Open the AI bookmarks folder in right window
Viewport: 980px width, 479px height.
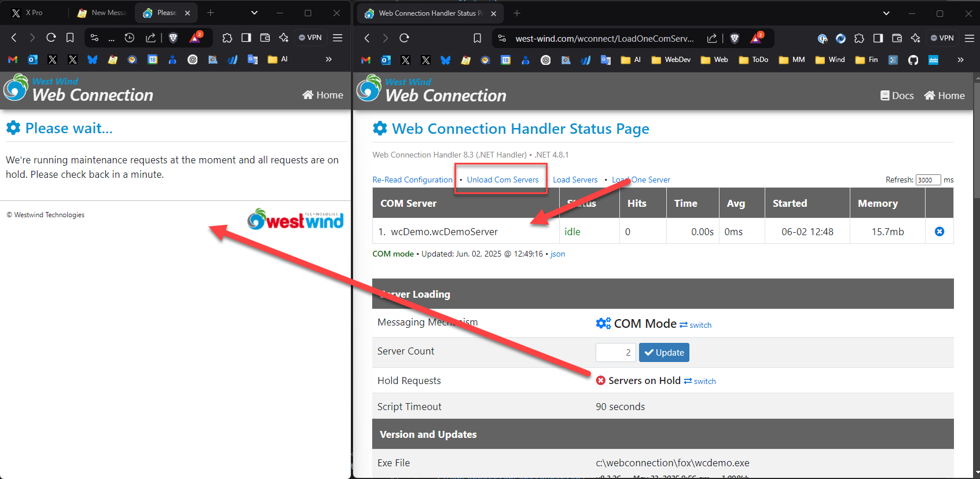pyautogui.click(x=631, y=60)
